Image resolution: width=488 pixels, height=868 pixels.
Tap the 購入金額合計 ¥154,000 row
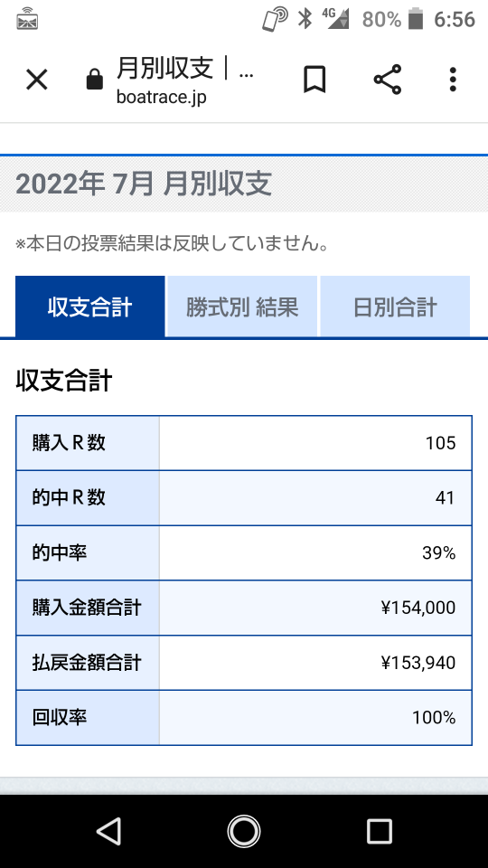pos(244,608)
